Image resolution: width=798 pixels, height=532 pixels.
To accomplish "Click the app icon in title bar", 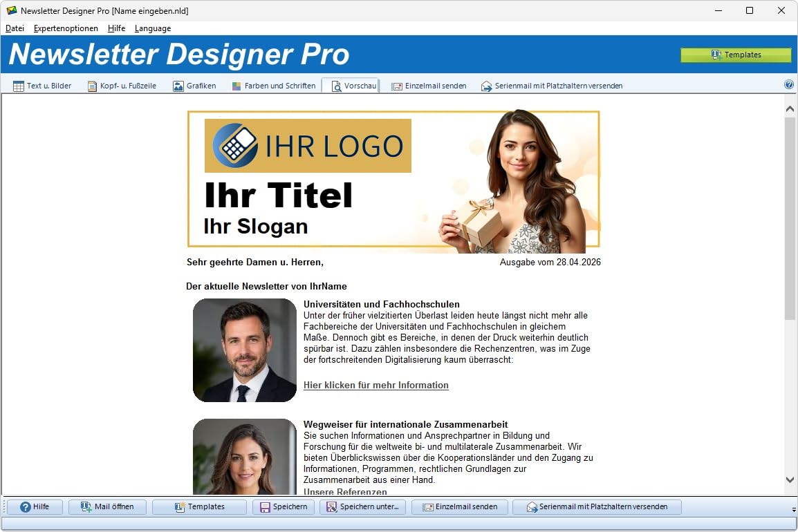I will point(11,10).
